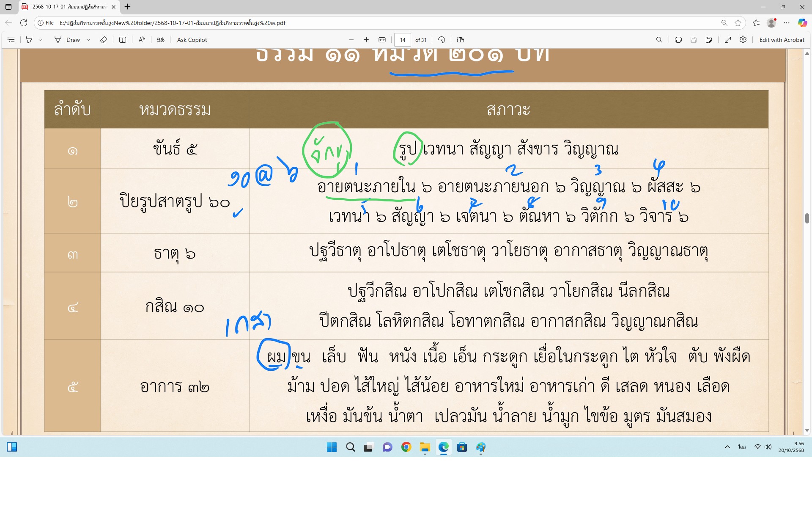Select the PDF document tab
Image resolution: width=812 pixels, height=518 pixels.
(x=68, y=7)
